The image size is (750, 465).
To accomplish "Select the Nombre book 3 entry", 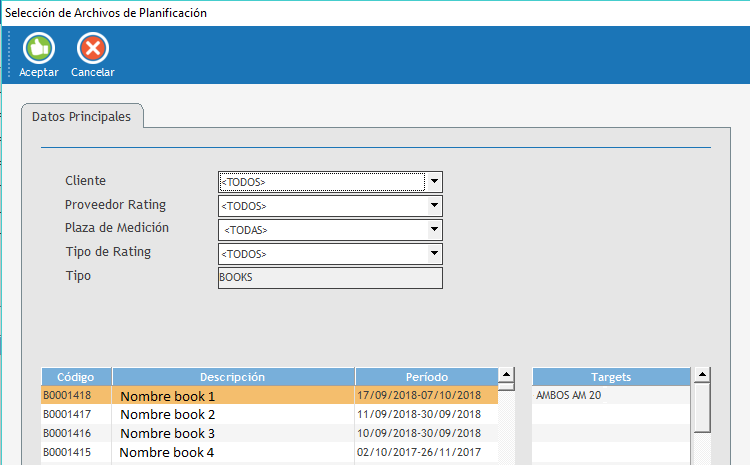I will tap(168, 434).
